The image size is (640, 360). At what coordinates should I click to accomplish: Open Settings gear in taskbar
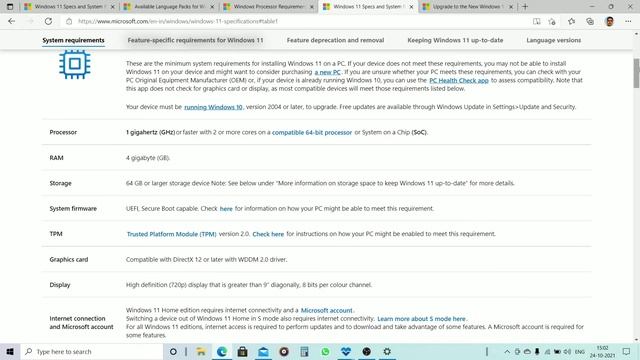(x=387, y=351)
